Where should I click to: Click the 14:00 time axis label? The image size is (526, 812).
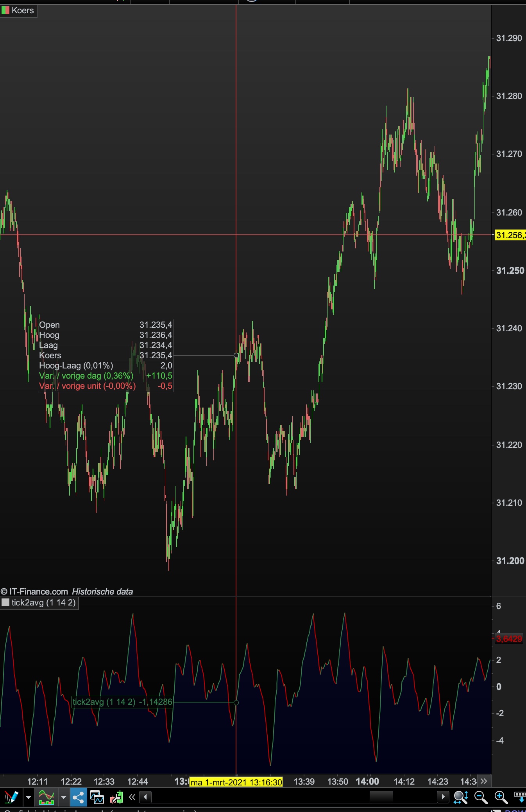coord(367,781)
